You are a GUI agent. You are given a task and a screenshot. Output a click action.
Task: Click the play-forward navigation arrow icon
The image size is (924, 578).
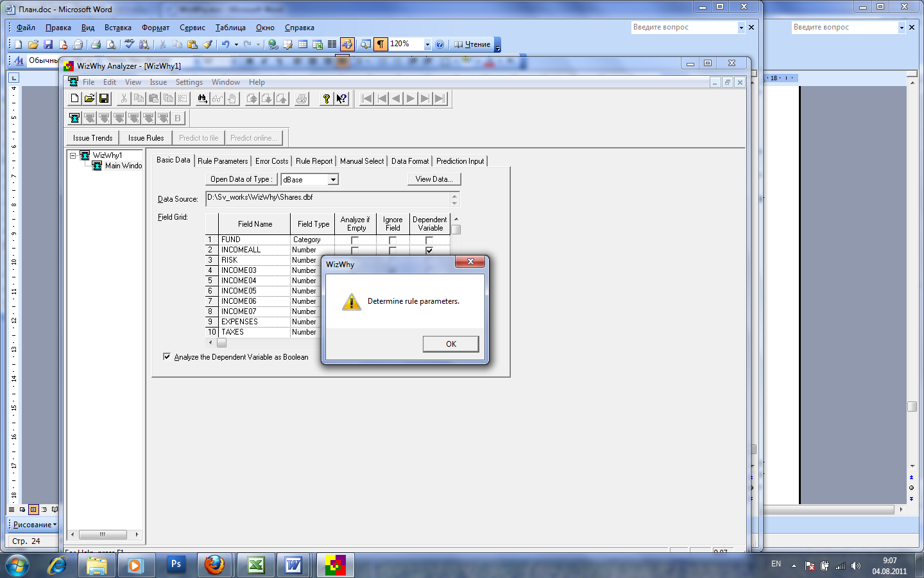click(411, 98)
